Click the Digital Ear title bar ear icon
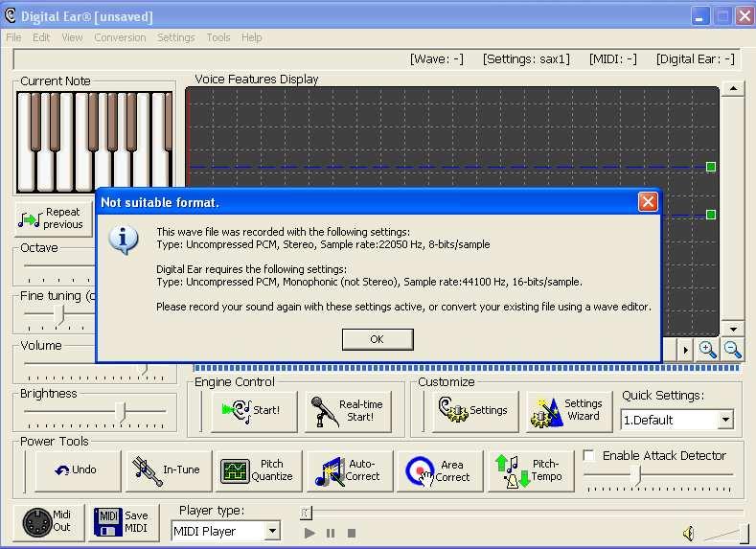 [x=11, y=16]
